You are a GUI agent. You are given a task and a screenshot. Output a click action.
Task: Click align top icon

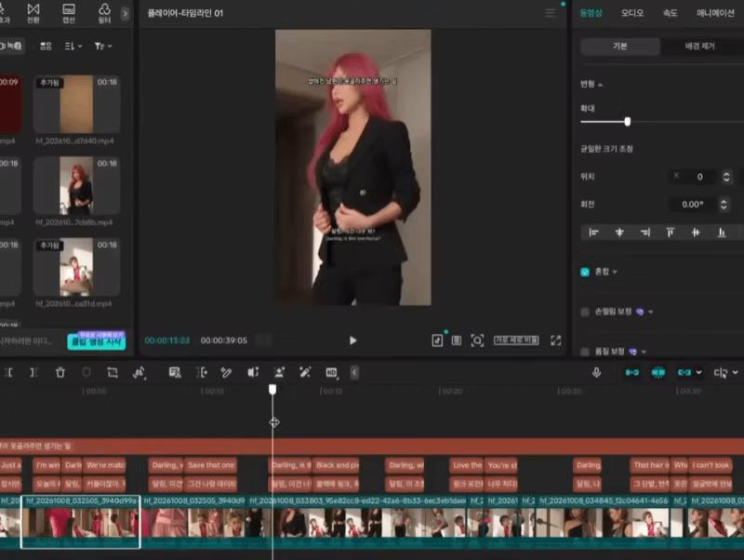[x=670, y=232]
